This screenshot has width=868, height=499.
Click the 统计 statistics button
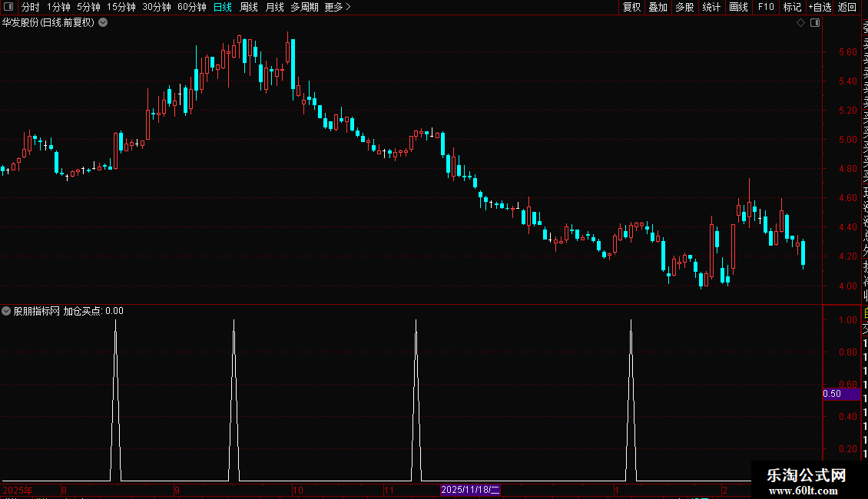coord(711,7)
